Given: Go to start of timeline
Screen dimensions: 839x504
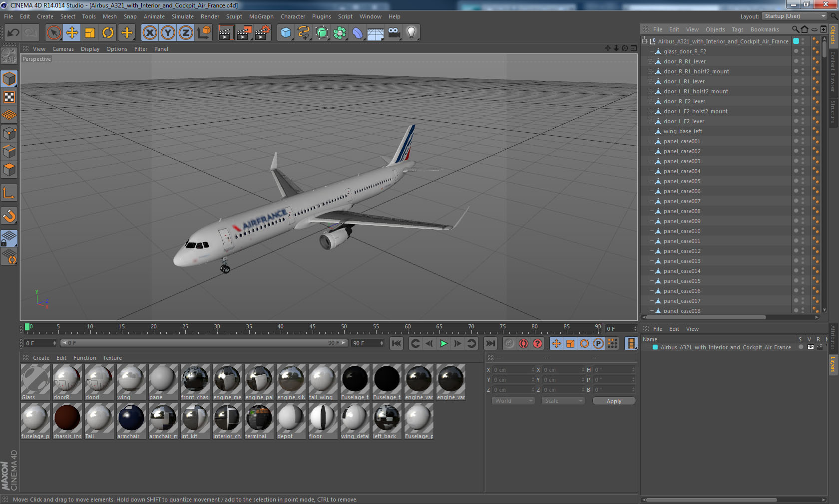Looking at the screenshot, I should click(x=397, y=343).
